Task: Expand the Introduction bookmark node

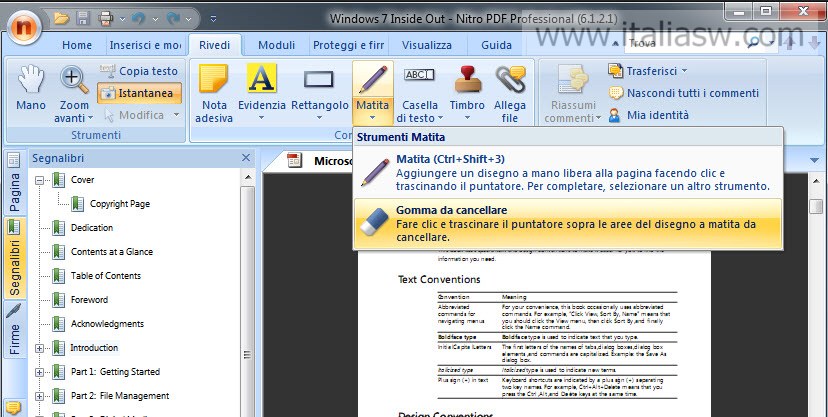Action: [x=40, y=348]
